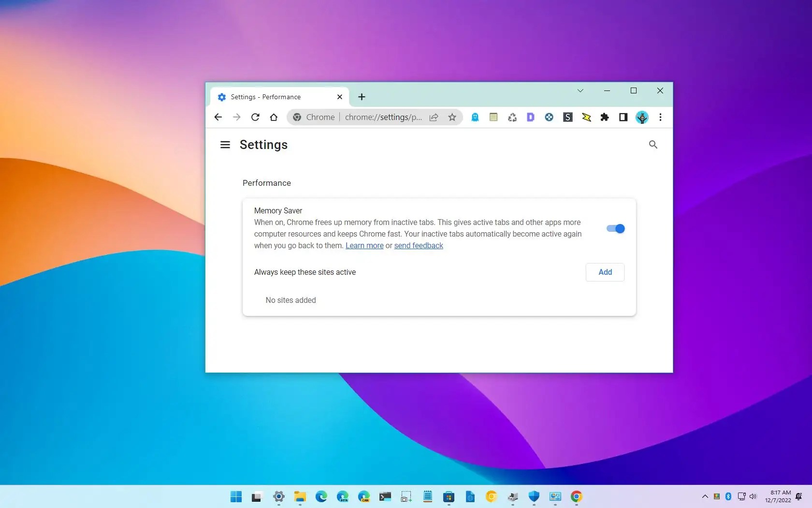Image resolution: width=812 pixels, height=508 pixels.
Task: Open the tab search chevron near window controls
Action: (x=580, y=90)
